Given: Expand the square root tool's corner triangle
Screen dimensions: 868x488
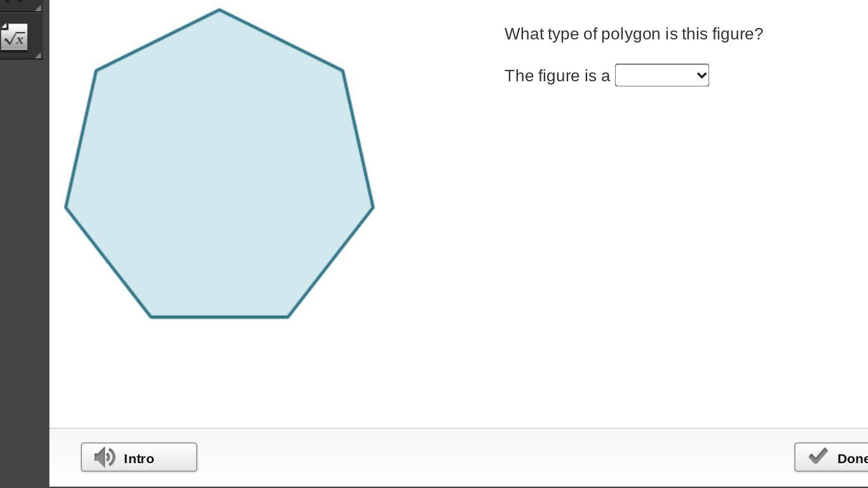Looking at the screenshot, I should point(37,55).
